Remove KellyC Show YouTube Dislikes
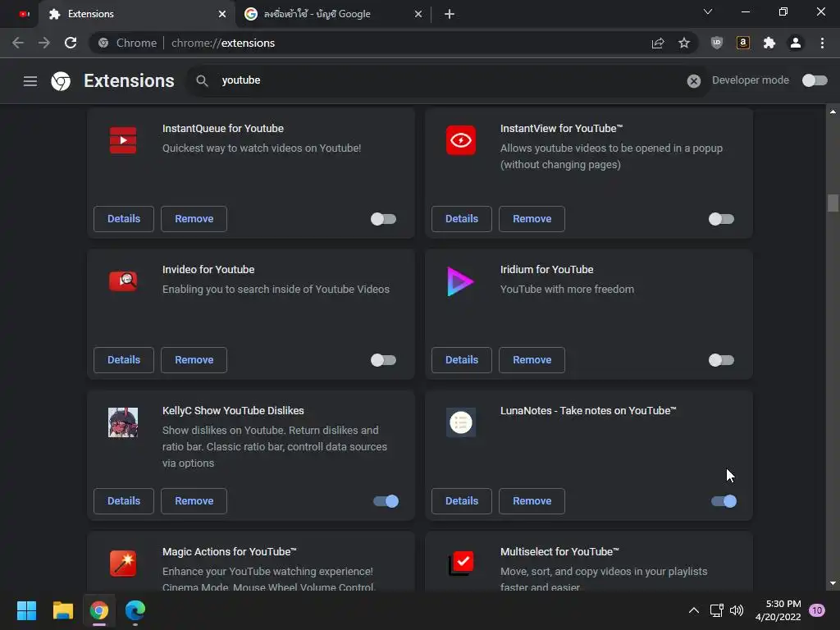 coord(194,501)
